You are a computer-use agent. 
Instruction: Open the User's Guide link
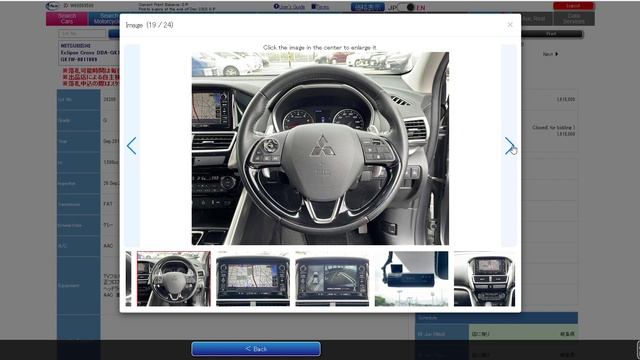(289, 7)
